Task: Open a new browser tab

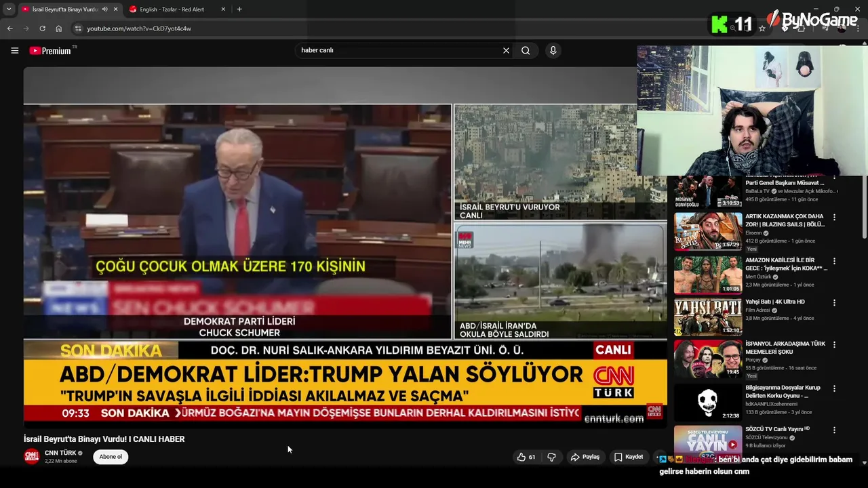Action: pos(239,9)
